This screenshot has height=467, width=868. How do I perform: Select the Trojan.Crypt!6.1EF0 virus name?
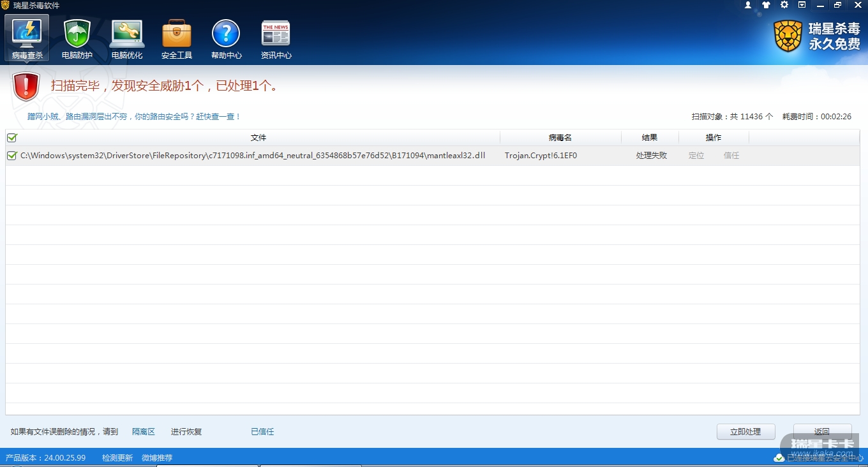(x=541, y=156)
